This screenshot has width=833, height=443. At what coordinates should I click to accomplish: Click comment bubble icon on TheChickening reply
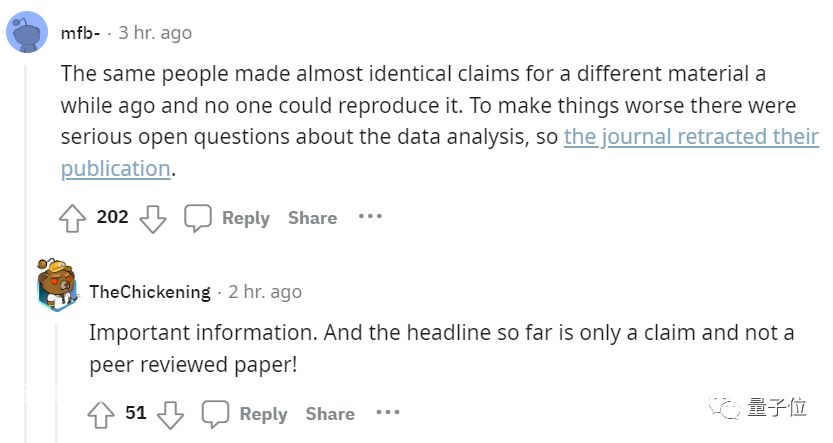[x=215, y=414]
